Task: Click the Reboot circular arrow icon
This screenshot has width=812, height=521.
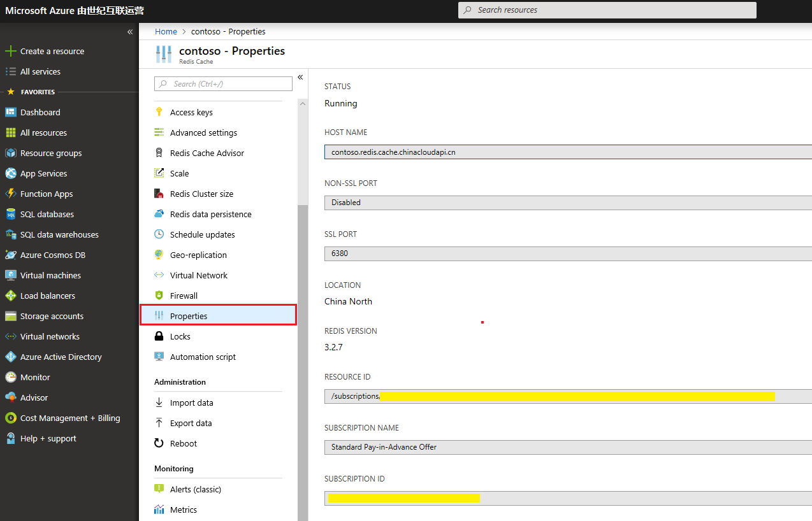Action: point(159,443)
